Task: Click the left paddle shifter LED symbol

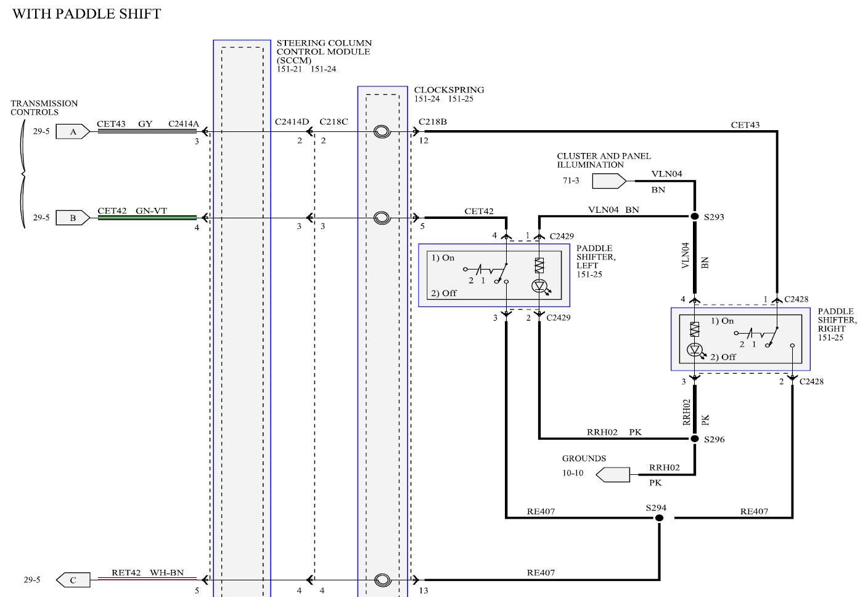Action: point(539,286)
